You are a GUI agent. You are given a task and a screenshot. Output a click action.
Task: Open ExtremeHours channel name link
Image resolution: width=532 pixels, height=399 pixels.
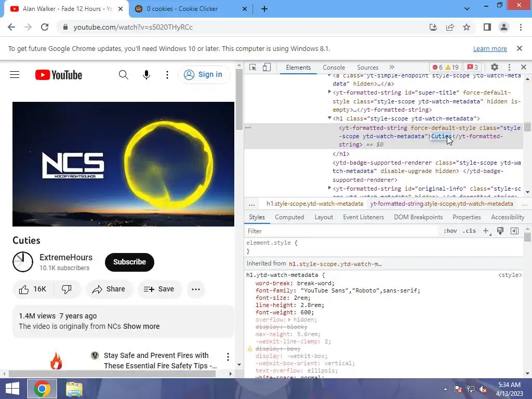[66, 258]
